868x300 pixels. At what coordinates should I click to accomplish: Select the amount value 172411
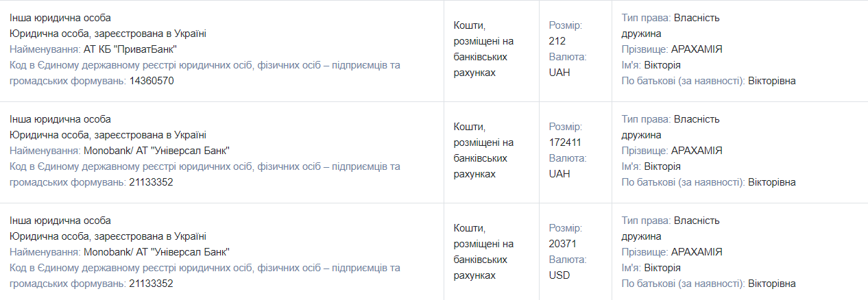[x=565, y=142]
